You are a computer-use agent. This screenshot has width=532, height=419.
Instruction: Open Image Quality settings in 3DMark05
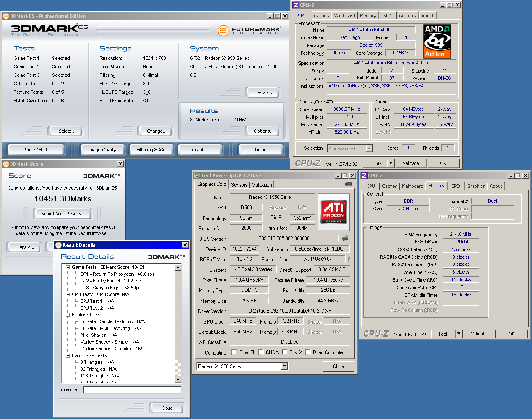coord(104,150)
